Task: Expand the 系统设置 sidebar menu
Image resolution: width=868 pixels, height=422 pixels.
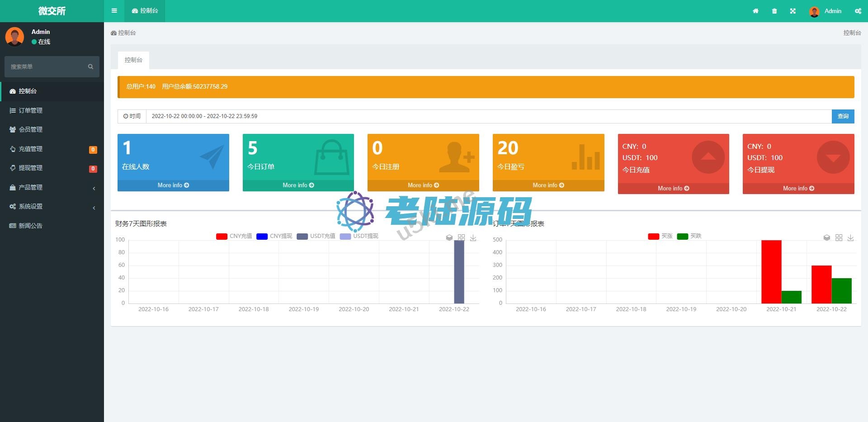Action: coord(52,206)
